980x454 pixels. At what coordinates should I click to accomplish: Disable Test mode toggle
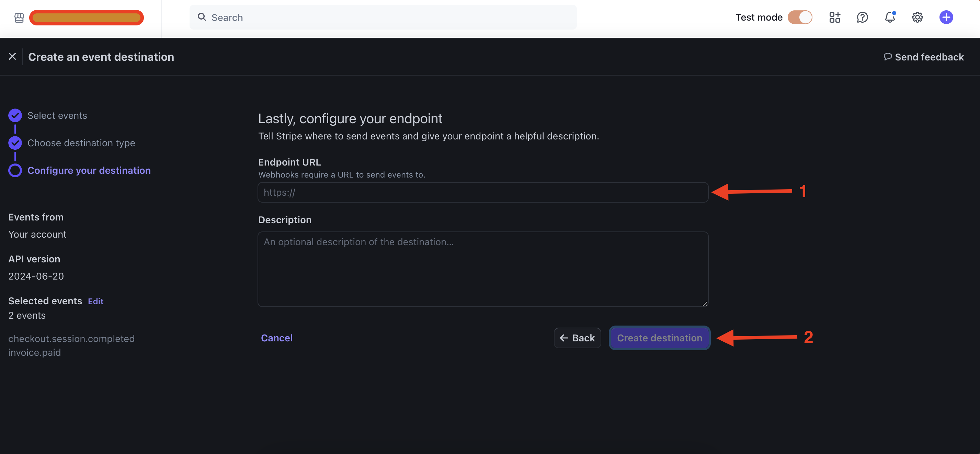(x=800, y=17)
